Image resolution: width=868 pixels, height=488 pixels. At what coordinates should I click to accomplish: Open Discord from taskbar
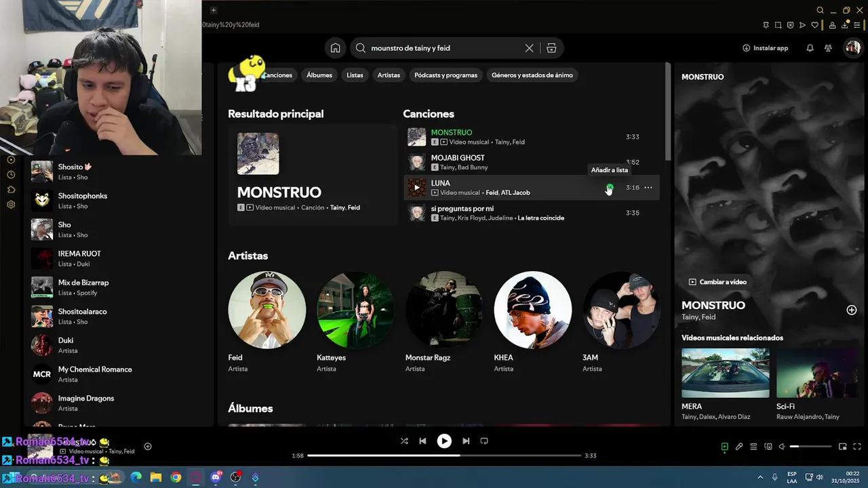[x=216, y=477]
